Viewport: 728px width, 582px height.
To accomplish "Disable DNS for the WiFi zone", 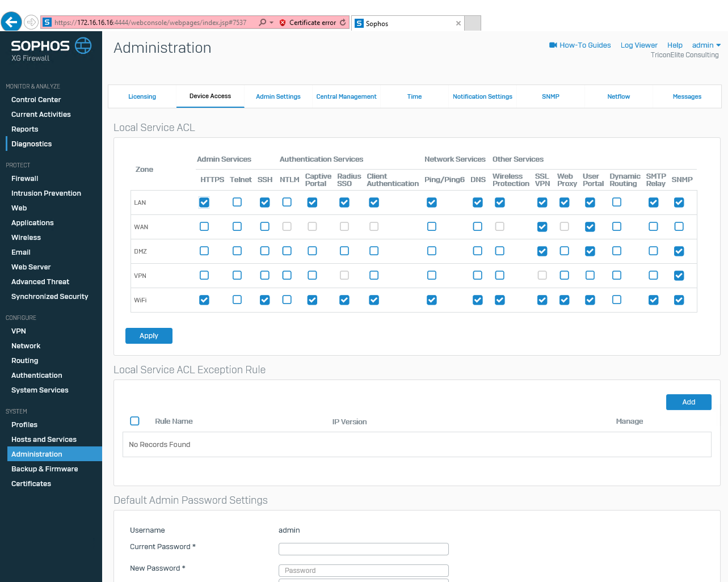I will tap(478, 300).
